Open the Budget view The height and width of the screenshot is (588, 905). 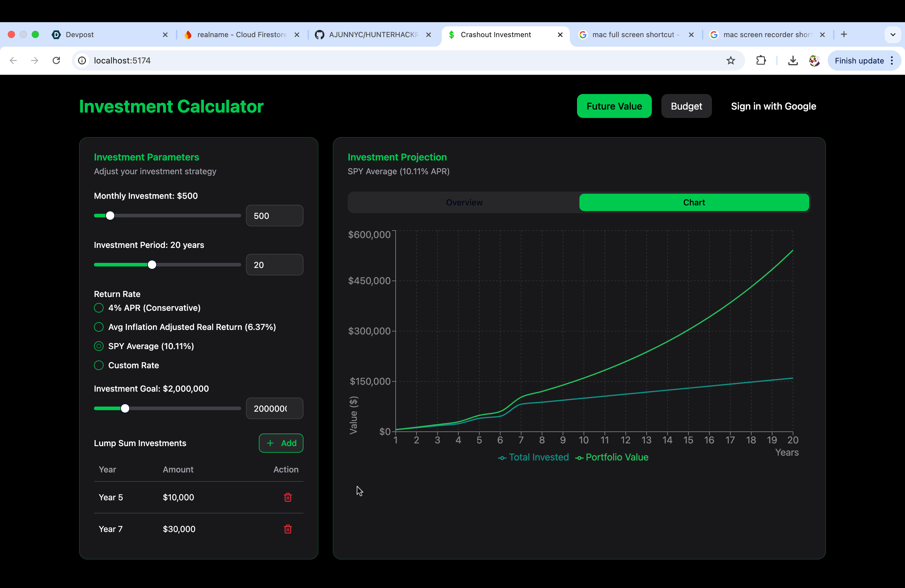686,106
